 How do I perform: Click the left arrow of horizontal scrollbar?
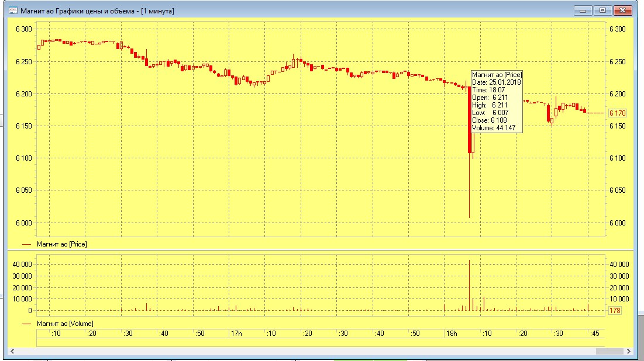pos(12,351)
